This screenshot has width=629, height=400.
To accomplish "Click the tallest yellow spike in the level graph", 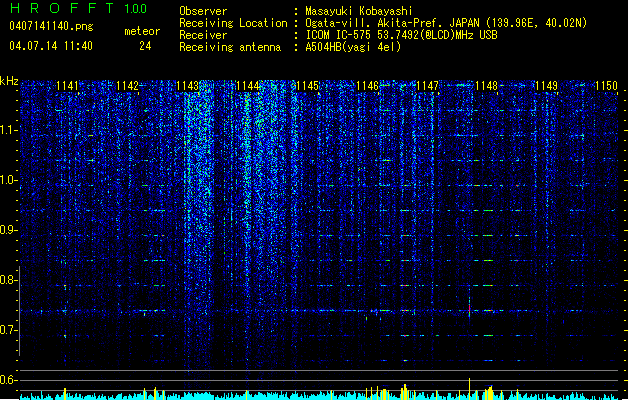I will point(469,388).
